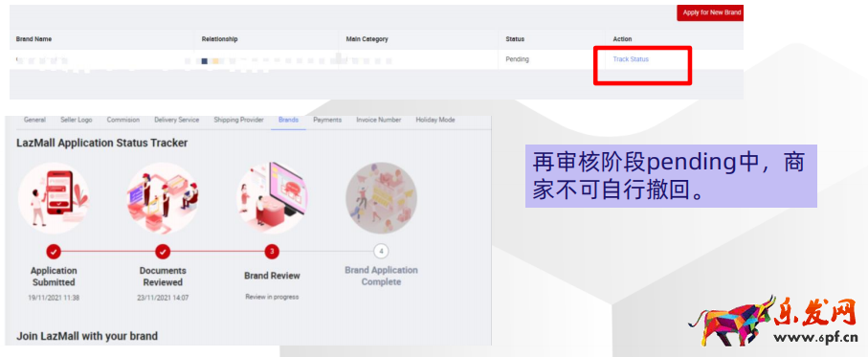
Task: Click the Pending status cell
Action: point(517,59)
